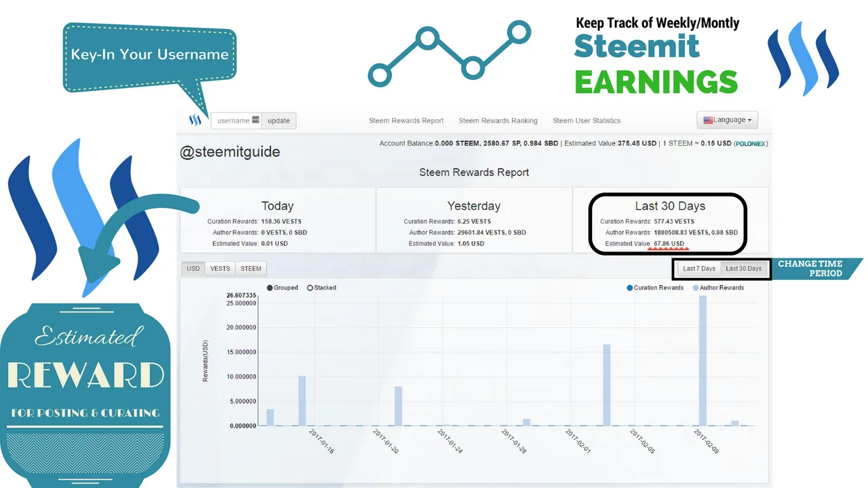Click the Yesterday card heading

(x=474, y=206)
